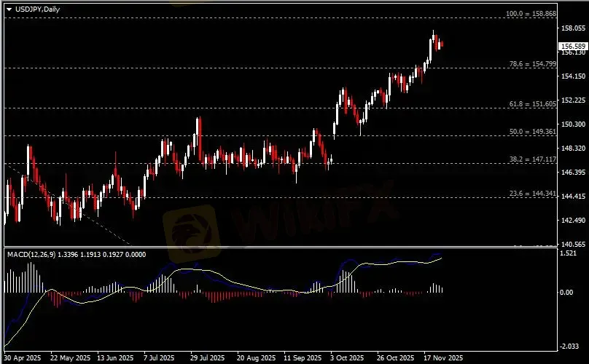Screen dimensions: 589x364
Task: Click the 26 Oct 2025 date label
Action: point(396,358)
